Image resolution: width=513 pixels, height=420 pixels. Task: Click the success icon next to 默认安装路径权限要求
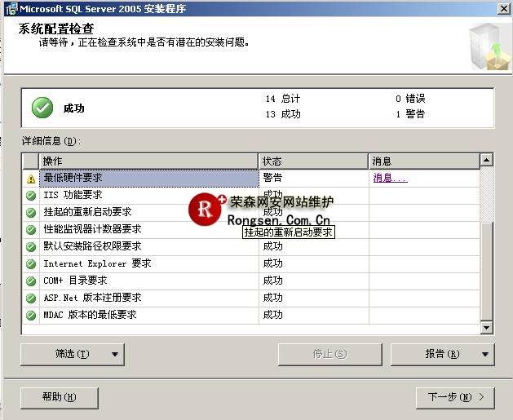[x=31, y=247]
